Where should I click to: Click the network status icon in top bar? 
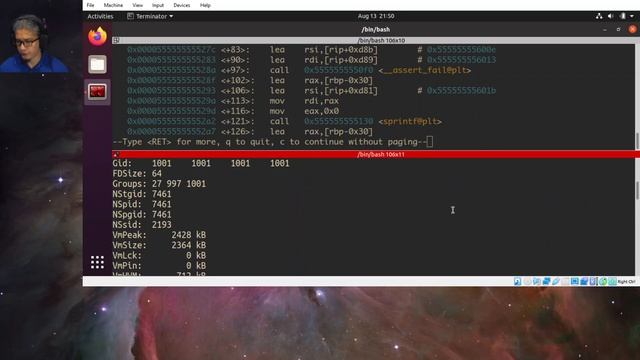599,16
